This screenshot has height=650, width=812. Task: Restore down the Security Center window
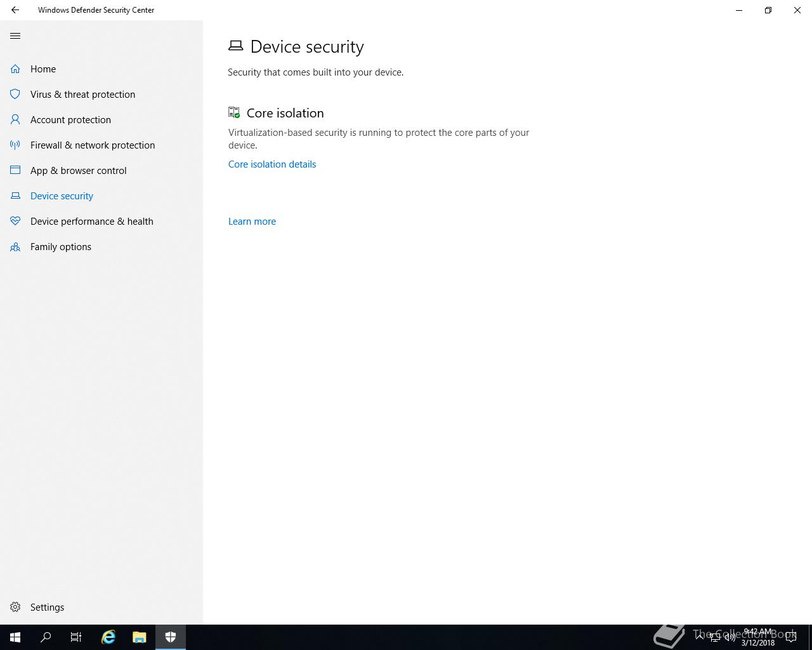[x=768, y=10]
